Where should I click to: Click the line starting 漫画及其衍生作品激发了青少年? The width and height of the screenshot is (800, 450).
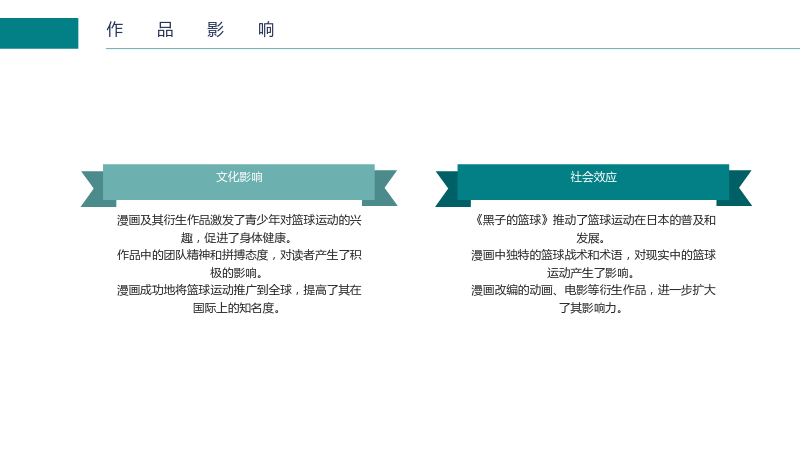point(239,220)
